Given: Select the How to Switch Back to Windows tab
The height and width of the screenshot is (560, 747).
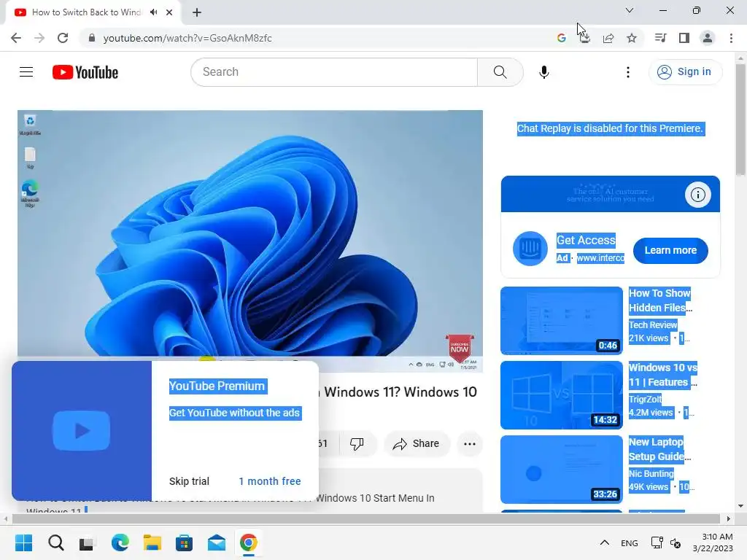Looking at the screenshot, I should tap(86, 12).
